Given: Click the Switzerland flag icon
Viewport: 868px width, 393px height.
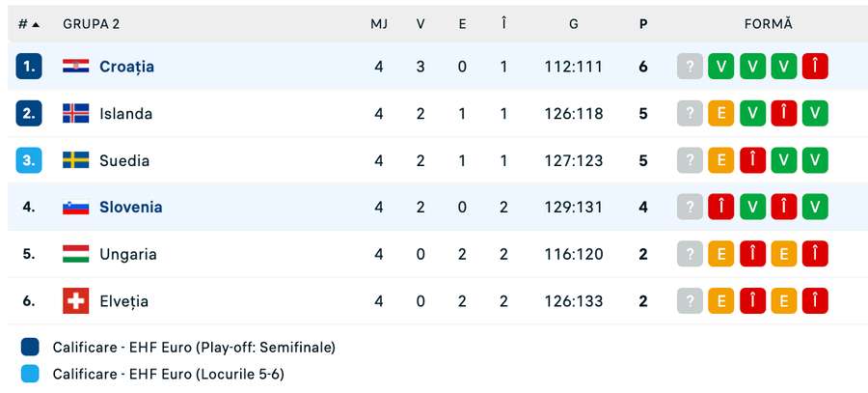Looking at the screenshot, I should (76, 301).
